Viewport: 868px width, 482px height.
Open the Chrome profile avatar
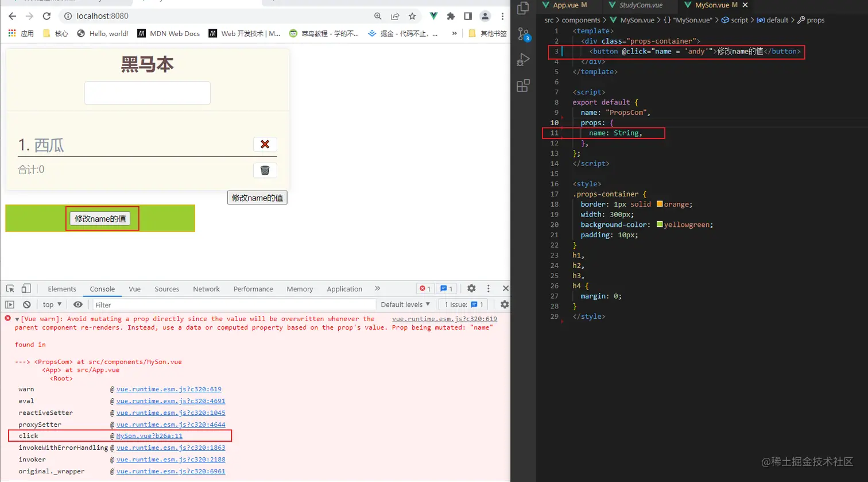[486, 16]
